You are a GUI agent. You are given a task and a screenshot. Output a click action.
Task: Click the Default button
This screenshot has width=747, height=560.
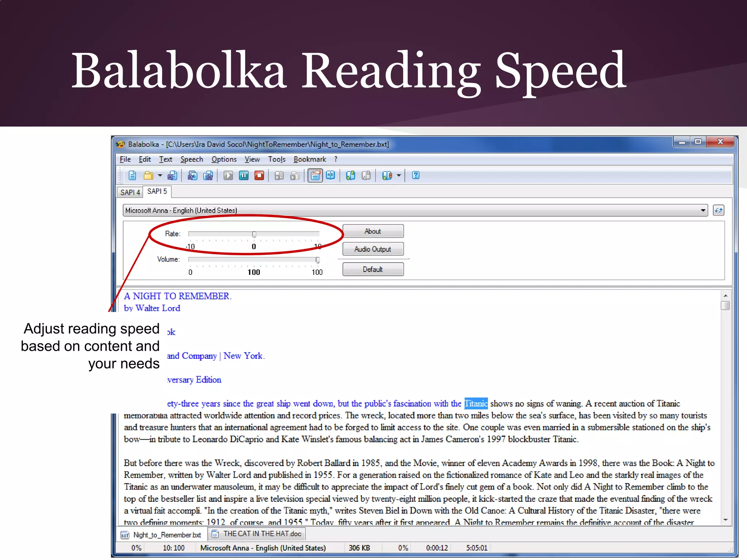[x=373, y=269]
